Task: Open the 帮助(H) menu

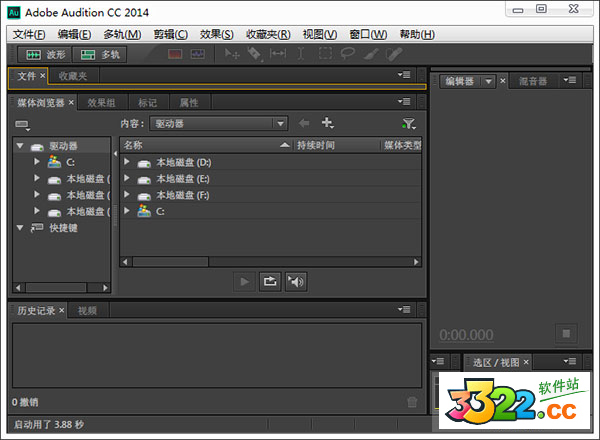Action: (x=417, y=34)
